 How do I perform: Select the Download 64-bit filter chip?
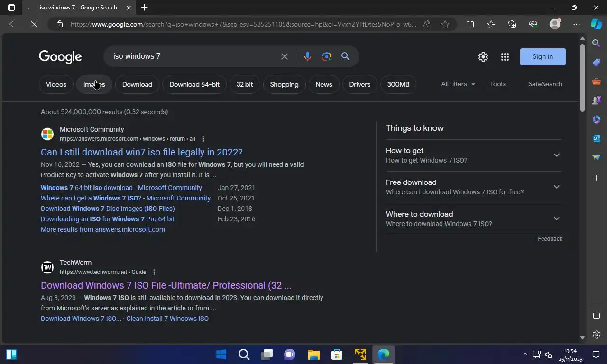click(x=194, y=84)
